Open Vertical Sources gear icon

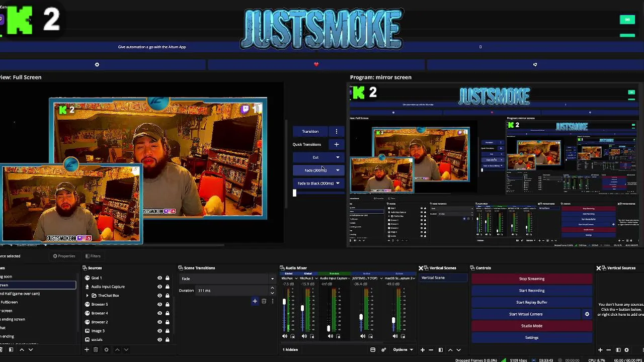tap(626, 350)
